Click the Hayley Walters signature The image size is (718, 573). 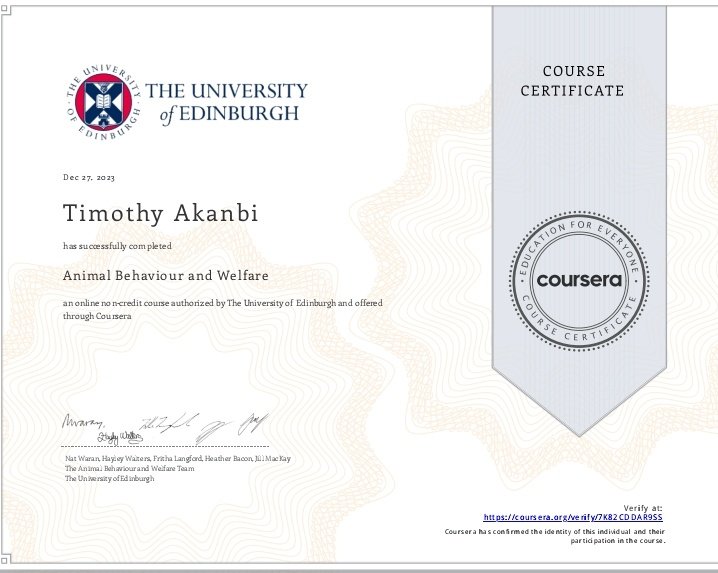click(x=120, y=437)
